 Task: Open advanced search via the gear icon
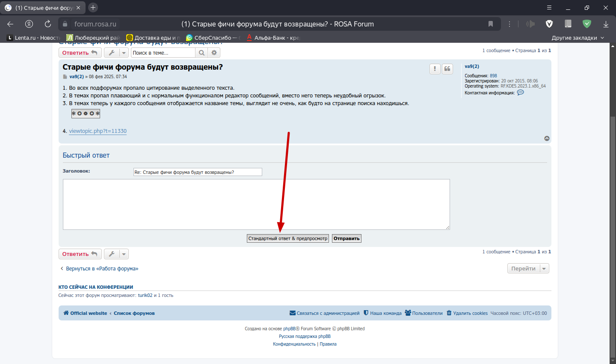tap(214, 53)
